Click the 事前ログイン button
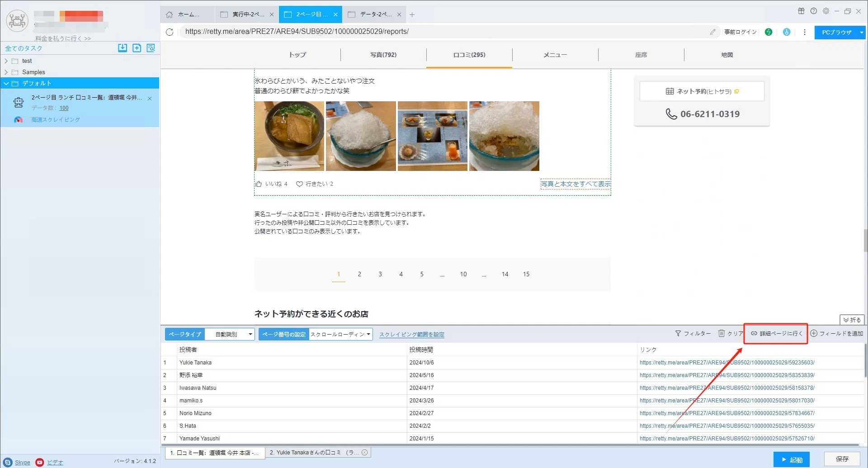 pos(741,32)
